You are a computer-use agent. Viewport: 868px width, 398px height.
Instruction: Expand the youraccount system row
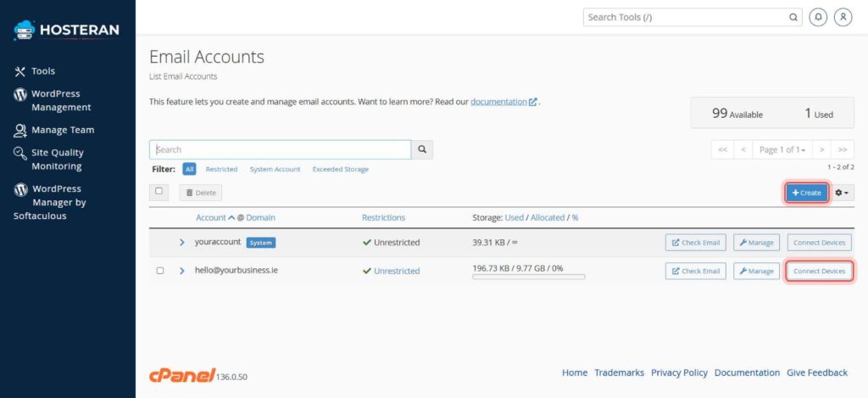click(x=182, y=242)
